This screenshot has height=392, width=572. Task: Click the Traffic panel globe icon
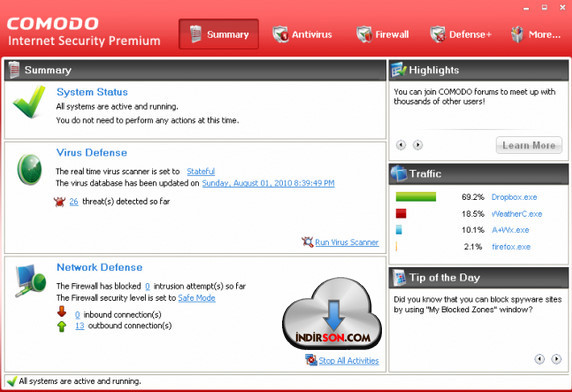(399, 174)
